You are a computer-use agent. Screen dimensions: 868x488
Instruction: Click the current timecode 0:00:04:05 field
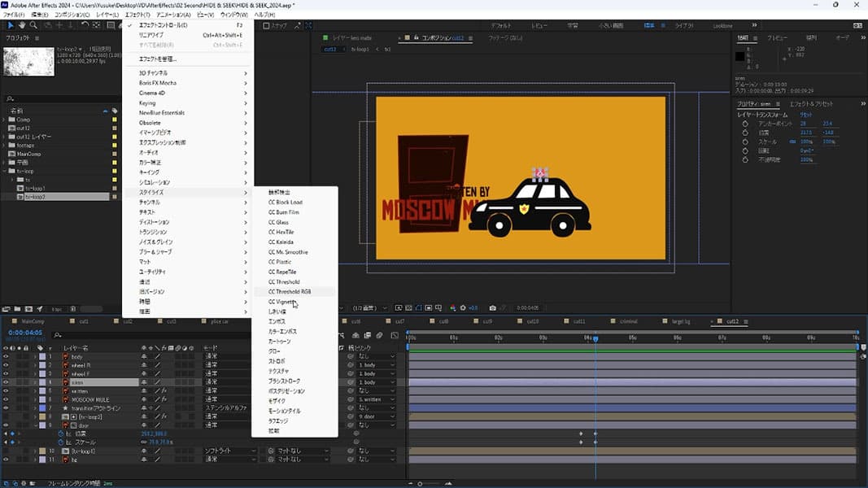pos(25,333)
